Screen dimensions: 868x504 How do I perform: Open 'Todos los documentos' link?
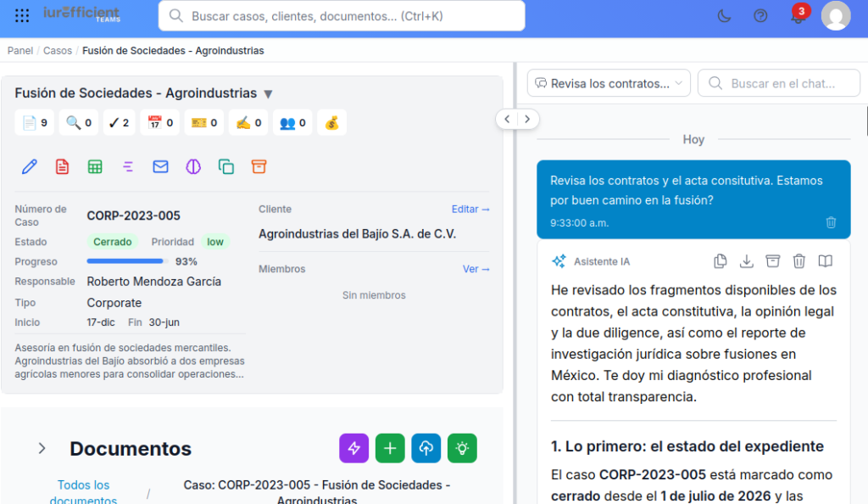(84, 492)
